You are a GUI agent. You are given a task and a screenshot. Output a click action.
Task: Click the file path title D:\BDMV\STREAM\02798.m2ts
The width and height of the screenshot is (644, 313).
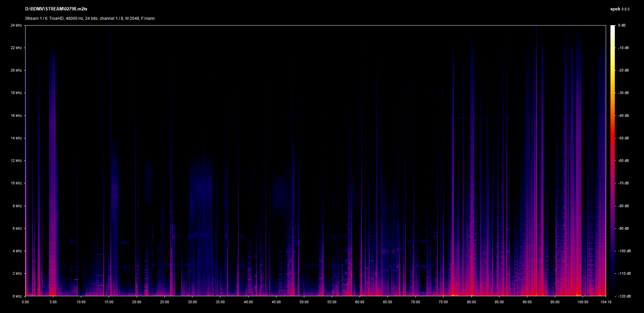pos(56,9)
